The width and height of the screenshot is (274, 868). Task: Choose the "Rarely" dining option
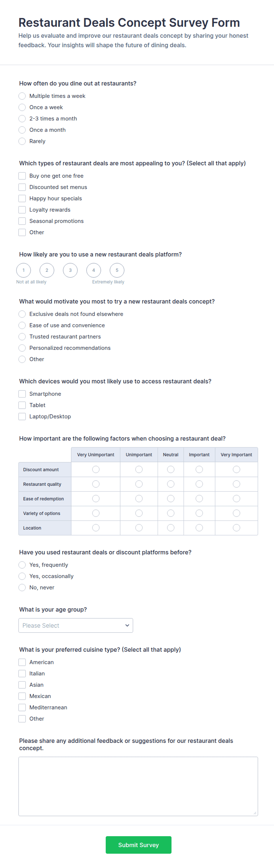click(x=22, y=141)
